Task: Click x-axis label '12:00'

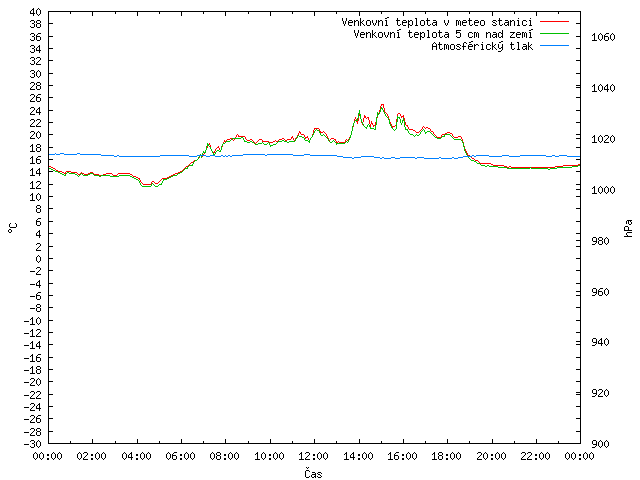Action: tap(314, 456)
